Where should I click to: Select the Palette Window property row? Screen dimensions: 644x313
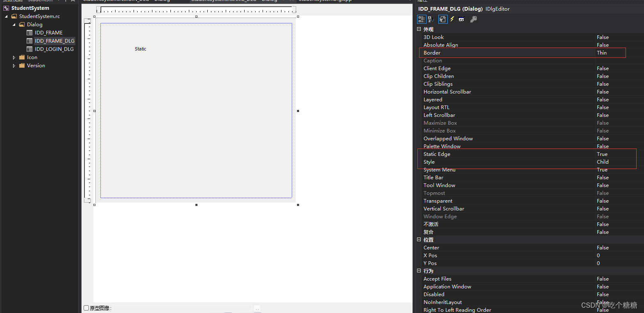click(x=533, y=146)
